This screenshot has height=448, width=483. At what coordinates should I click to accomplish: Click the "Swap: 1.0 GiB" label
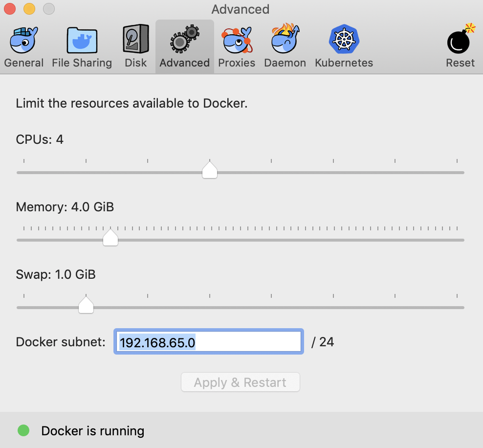[56, 274]
